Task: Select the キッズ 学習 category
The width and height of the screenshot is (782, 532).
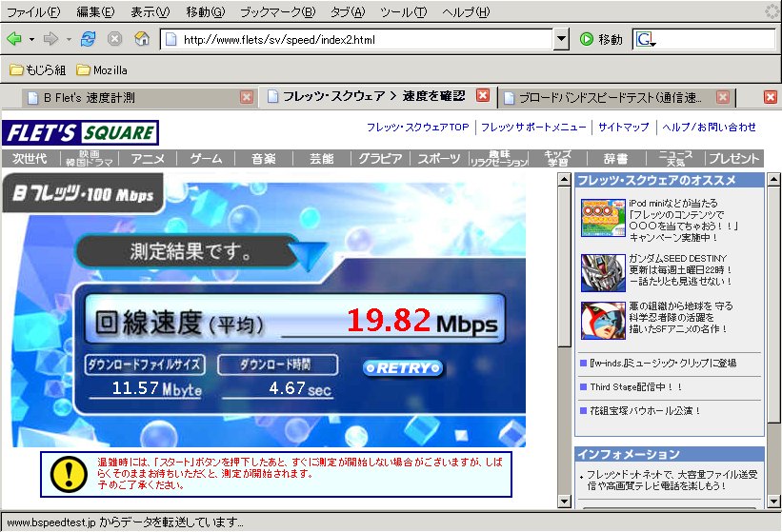Action: [x=557, y=158]
